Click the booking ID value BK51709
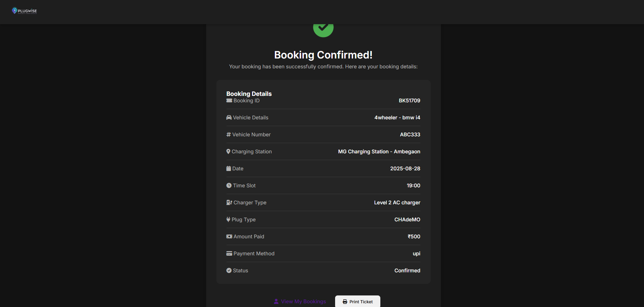The width and height of the screenshot is (644, 307). (409, 101)
